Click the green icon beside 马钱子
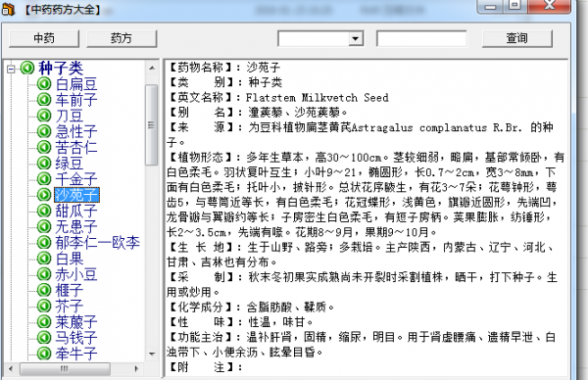Screen dimensions: 588x380 pyautogui.click(x=44, y=337)
